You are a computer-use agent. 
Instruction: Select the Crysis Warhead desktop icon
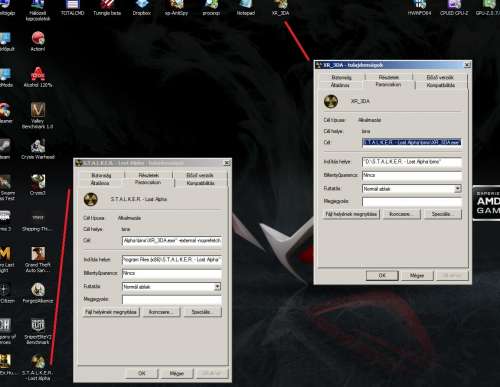(38, 149)
